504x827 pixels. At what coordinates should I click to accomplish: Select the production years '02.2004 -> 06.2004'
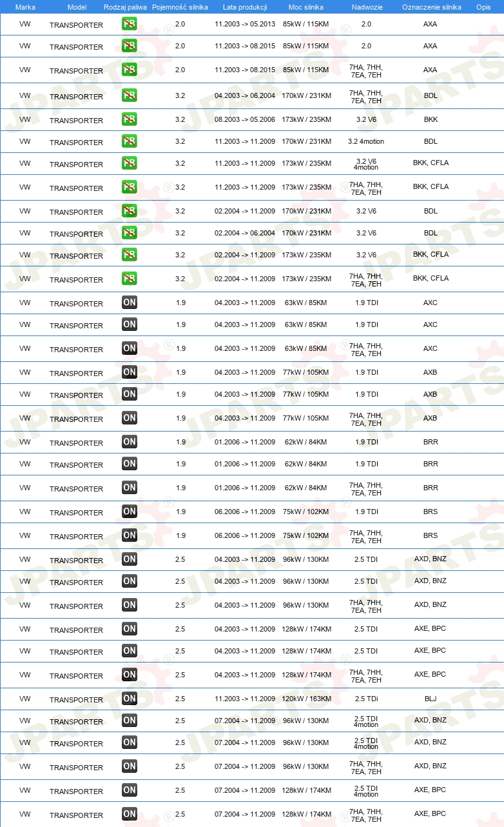point(245,233)
